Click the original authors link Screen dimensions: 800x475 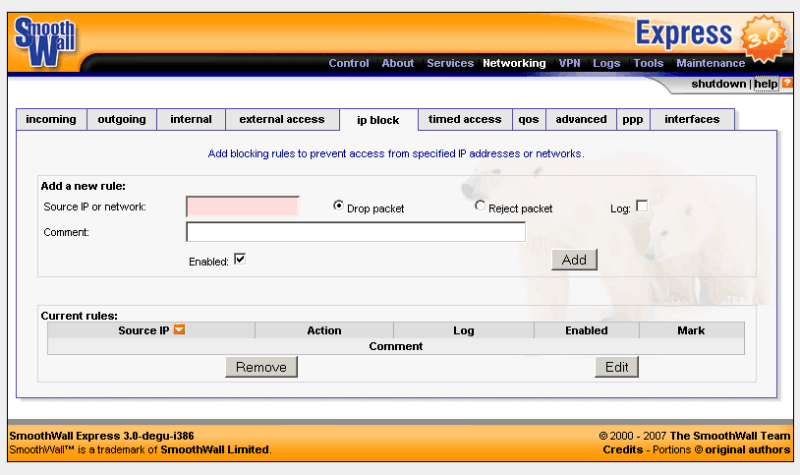[747, 449]
